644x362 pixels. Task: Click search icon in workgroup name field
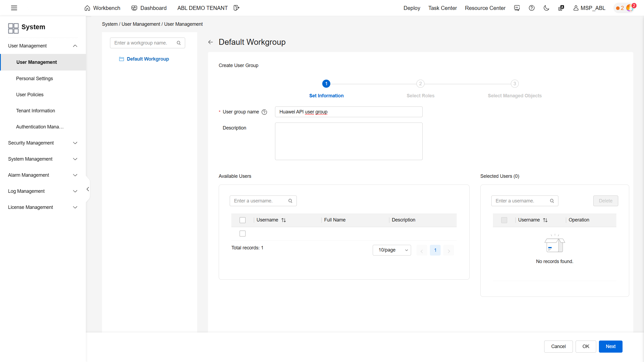pos(179,43)
